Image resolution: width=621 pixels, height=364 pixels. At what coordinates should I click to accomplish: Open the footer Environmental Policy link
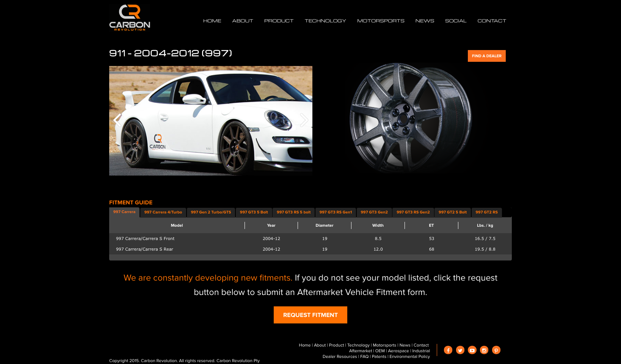(410, 356)
